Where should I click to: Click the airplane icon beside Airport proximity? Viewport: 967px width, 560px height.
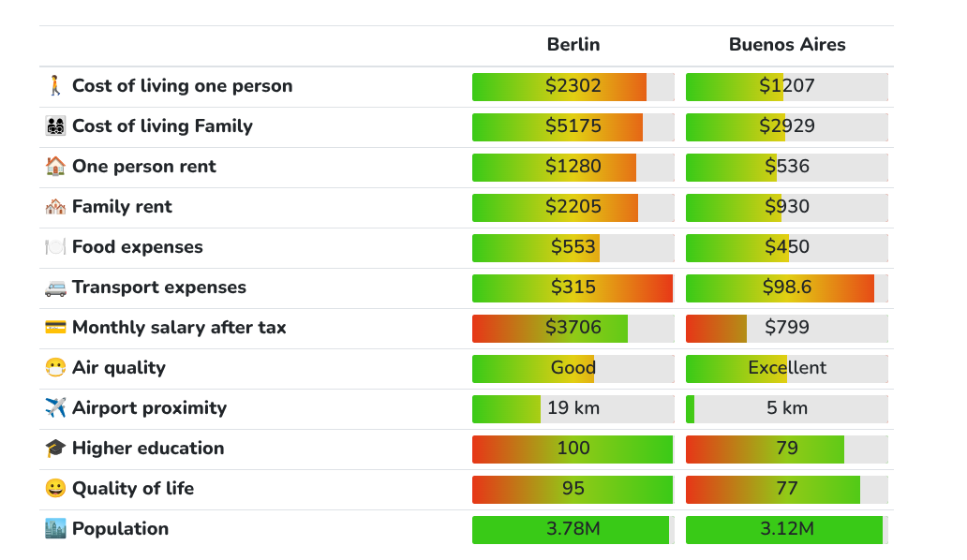click(55, 408)
